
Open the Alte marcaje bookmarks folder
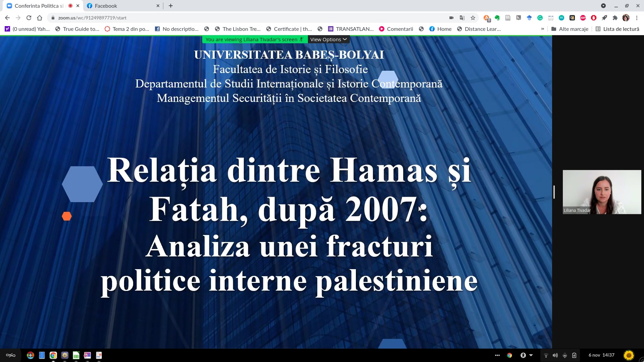pos(570,29)
